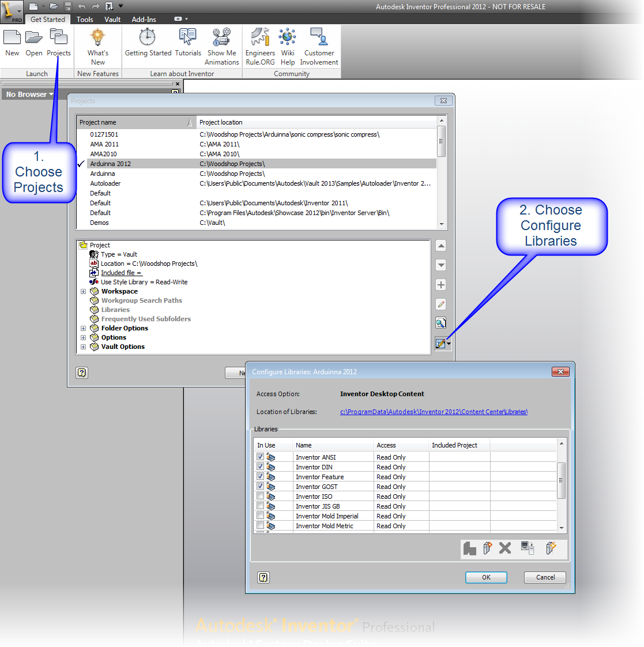Enable the Inventor ISO library
Viewport: 644px width, 647px height.
260,496
